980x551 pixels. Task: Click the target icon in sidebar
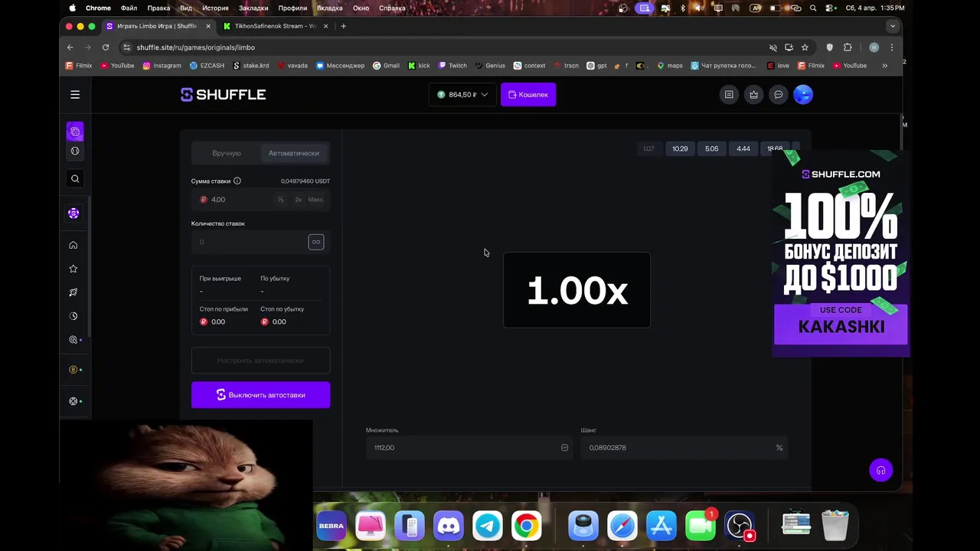coord(73,340)
